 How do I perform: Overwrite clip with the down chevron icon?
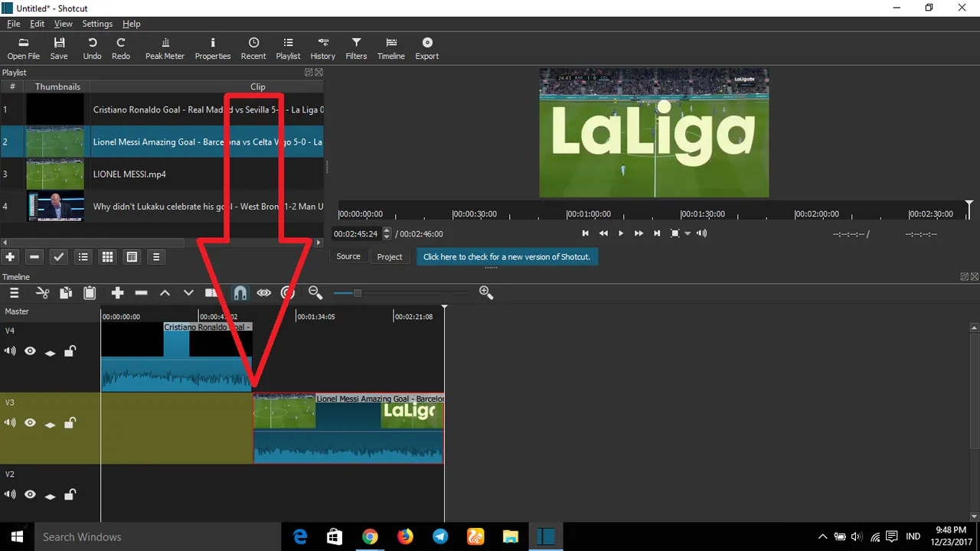[188, 292]
